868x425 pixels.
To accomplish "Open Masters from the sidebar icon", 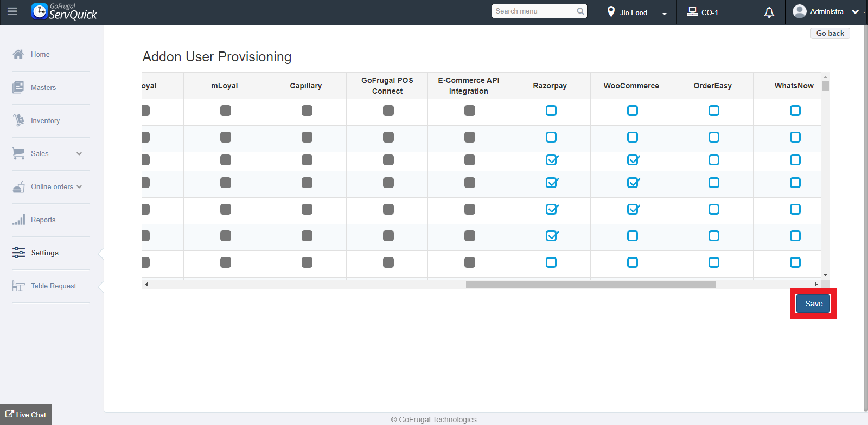I will pos(18,87).
